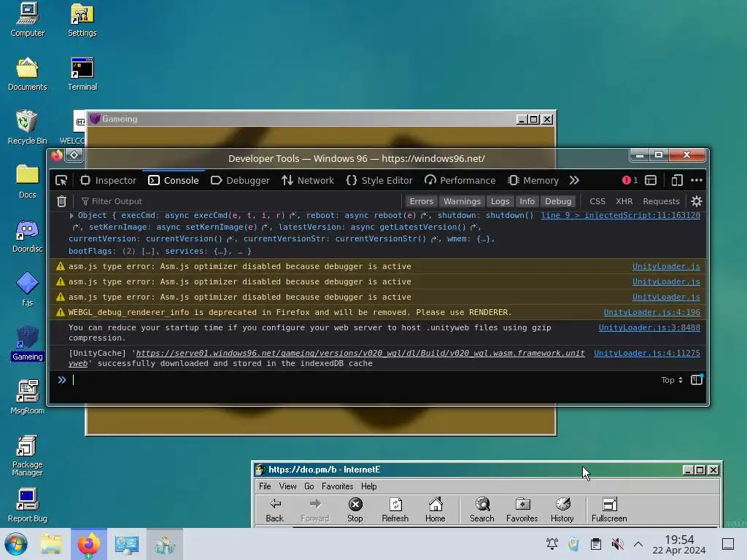Click Home in InternetE toolbar

coord(435,510)
